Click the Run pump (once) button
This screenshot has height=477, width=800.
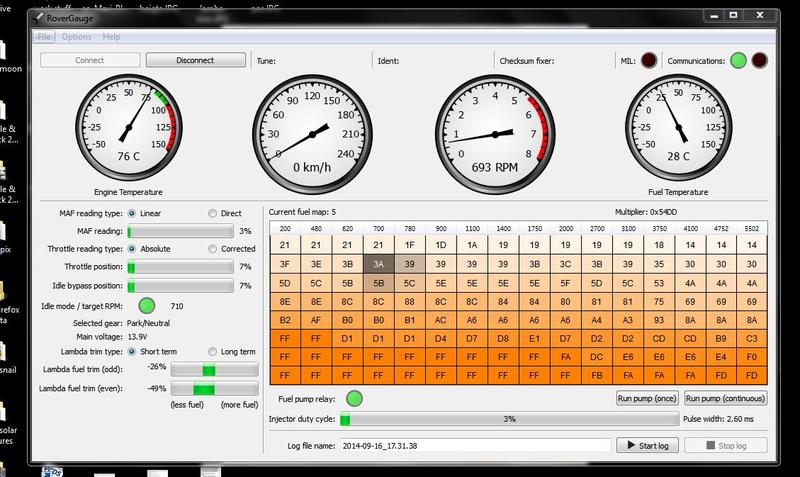tap(646, 399)
